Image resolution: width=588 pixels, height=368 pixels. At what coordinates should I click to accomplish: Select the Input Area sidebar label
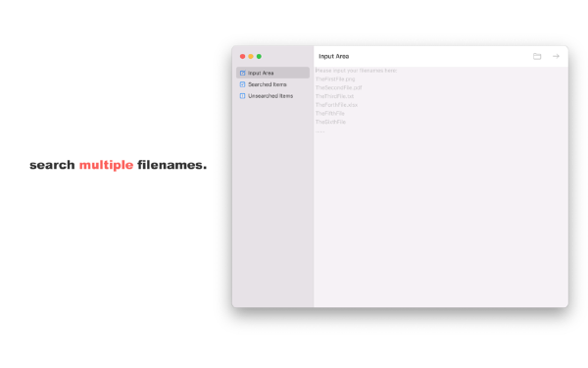[261, 73]
